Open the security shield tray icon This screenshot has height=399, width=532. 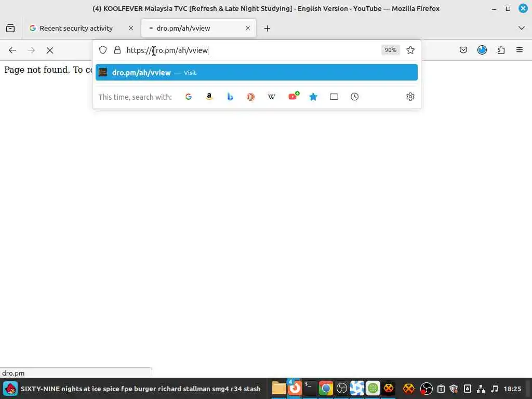[454, 389]
